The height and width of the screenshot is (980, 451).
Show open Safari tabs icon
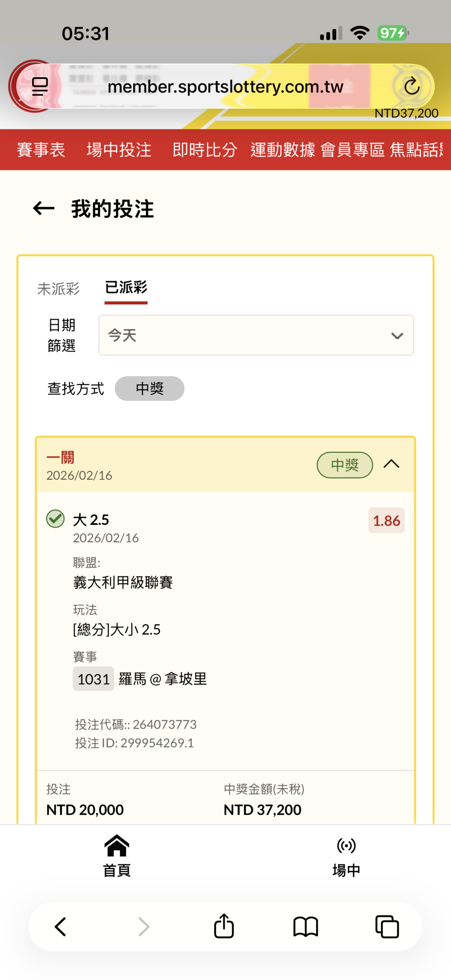tap(387, 927)
